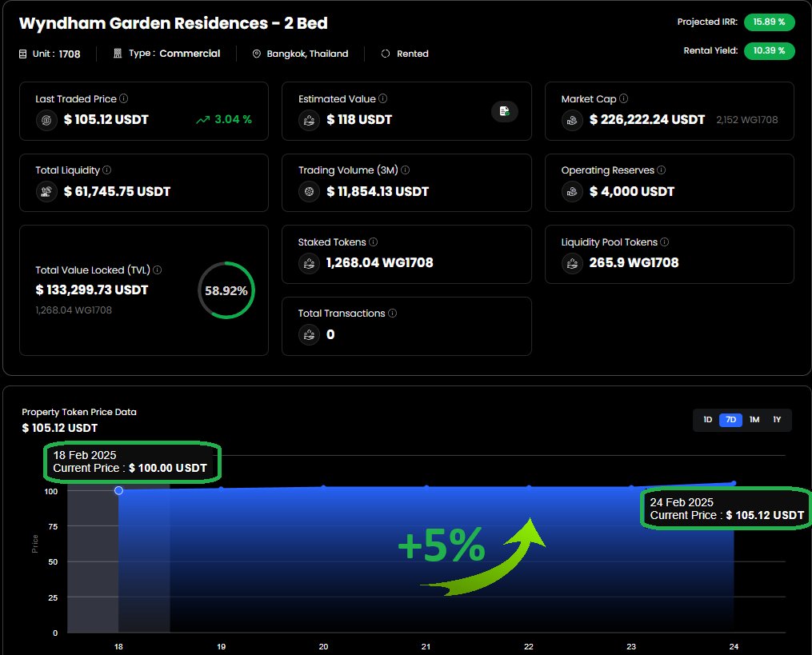The width and height of the screenshot is (812, 655).
Task: Select the 1M chart tab
Action: pos(754,419)
